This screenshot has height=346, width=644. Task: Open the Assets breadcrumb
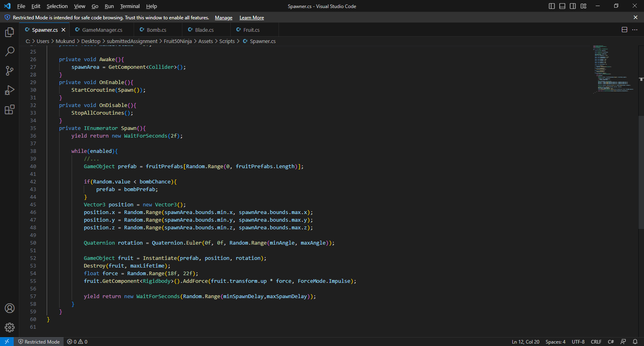pyautogui.click(x=206, y=41)
